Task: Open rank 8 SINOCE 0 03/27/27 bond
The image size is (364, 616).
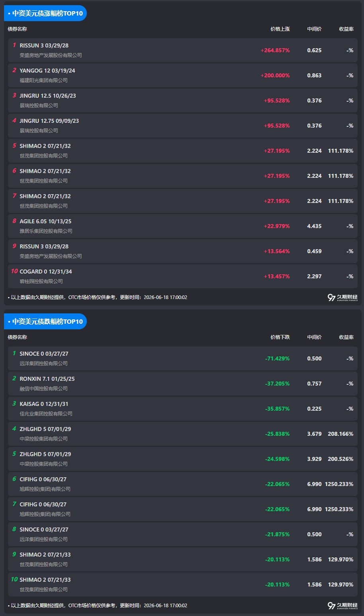Action: [x=44, y=529]
